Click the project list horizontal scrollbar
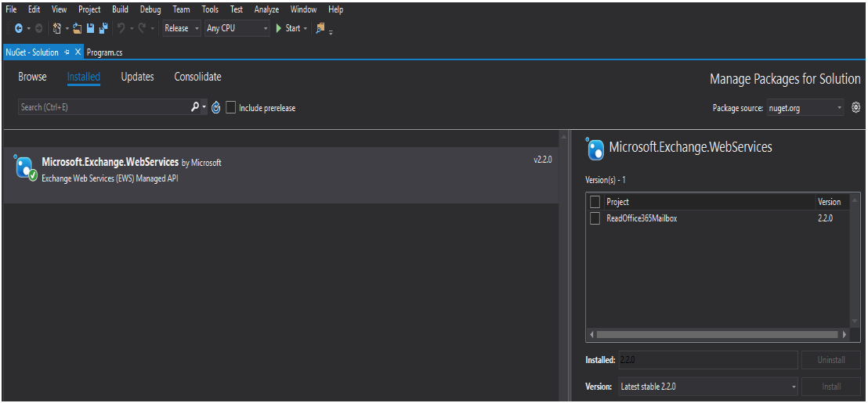 point(718,334)
